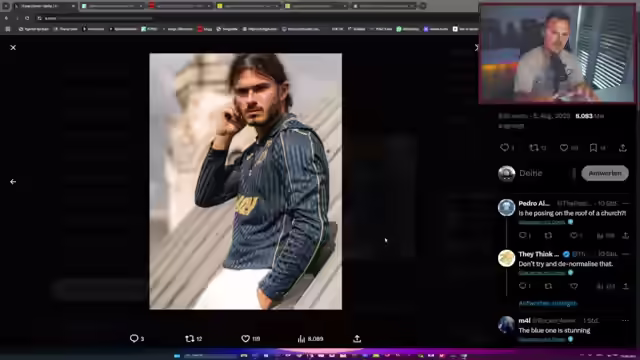Click 'The blue one is stunning' comment text

point(554,330)
